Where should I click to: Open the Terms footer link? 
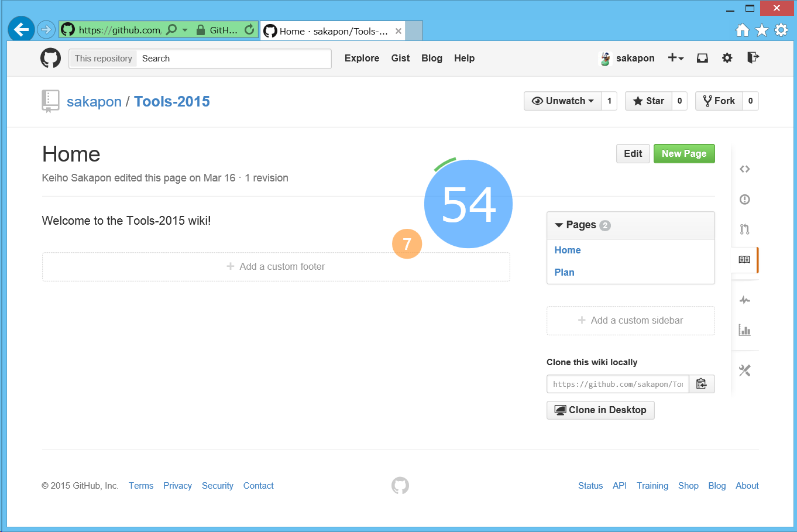pyautogui.click(x=141, y=486)
